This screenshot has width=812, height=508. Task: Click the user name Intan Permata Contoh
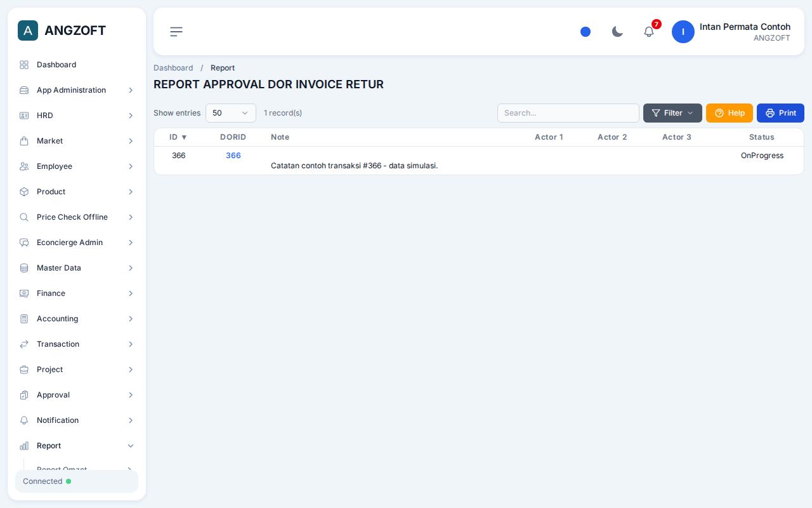745,27
